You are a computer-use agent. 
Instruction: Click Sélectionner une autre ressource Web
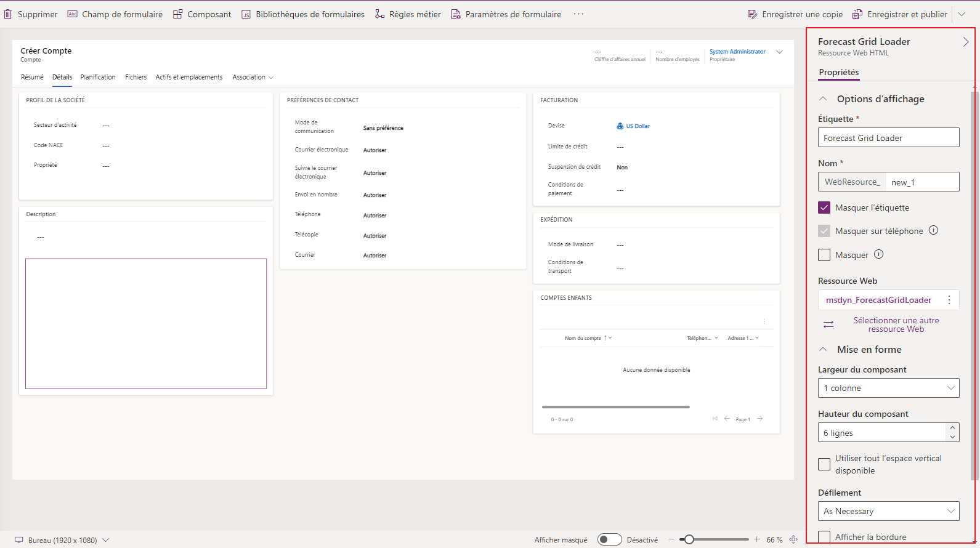pyautogui.click(x=896, y=324)
